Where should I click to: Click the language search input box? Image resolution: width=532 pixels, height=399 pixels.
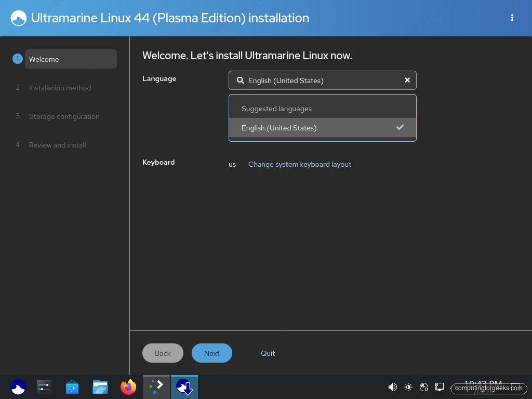pos(322,81)
